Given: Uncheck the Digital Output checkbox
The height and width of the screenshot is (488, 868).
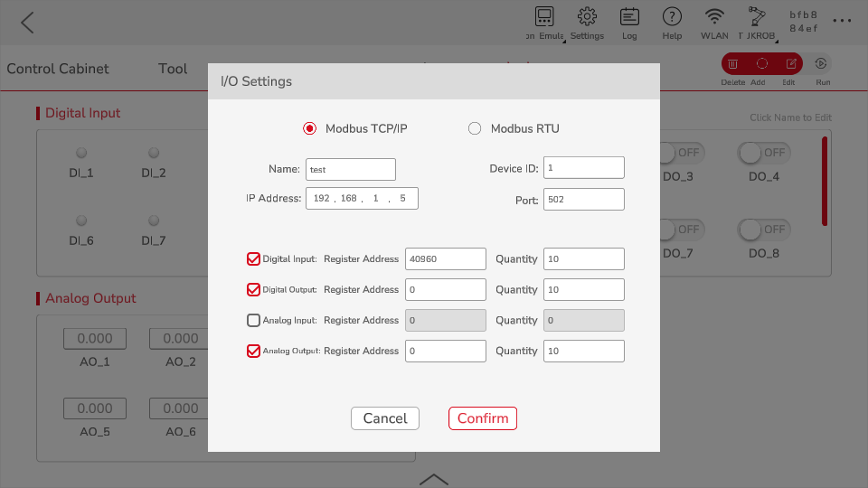Looking at the screenshot, I should (253, 289).
